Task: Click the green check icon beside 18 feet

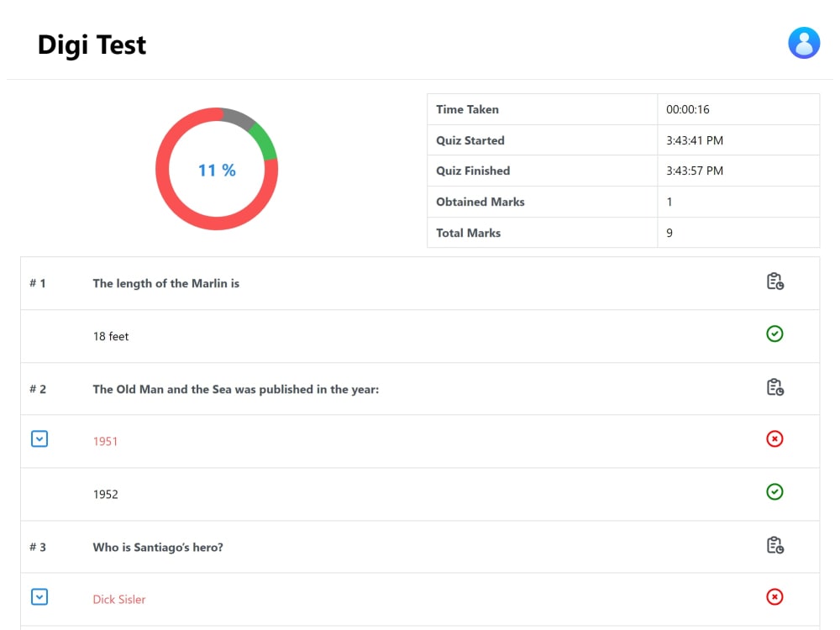Action: point(774,333)
